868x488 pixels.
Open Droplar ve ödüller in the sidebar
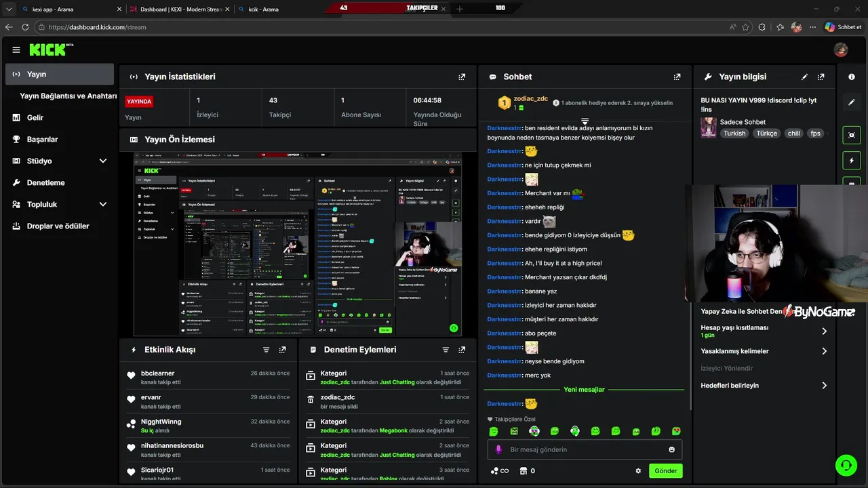click(59, 226)
